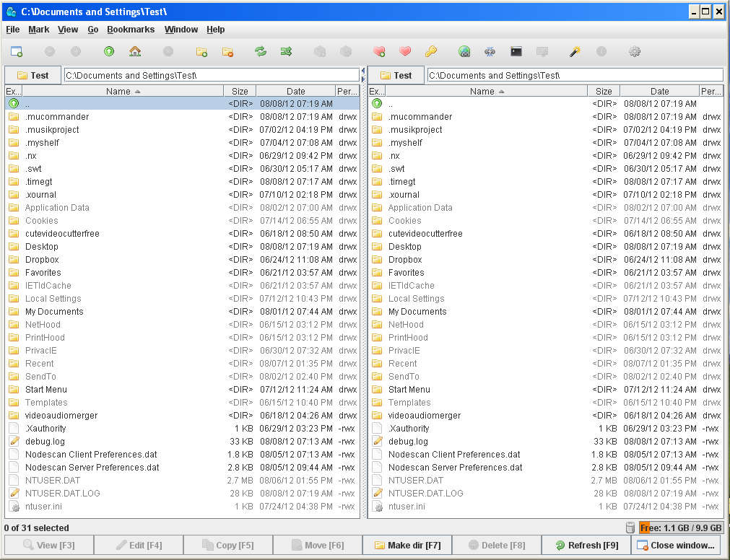Click the home folder toolbar icon

[x=135, y=51]
